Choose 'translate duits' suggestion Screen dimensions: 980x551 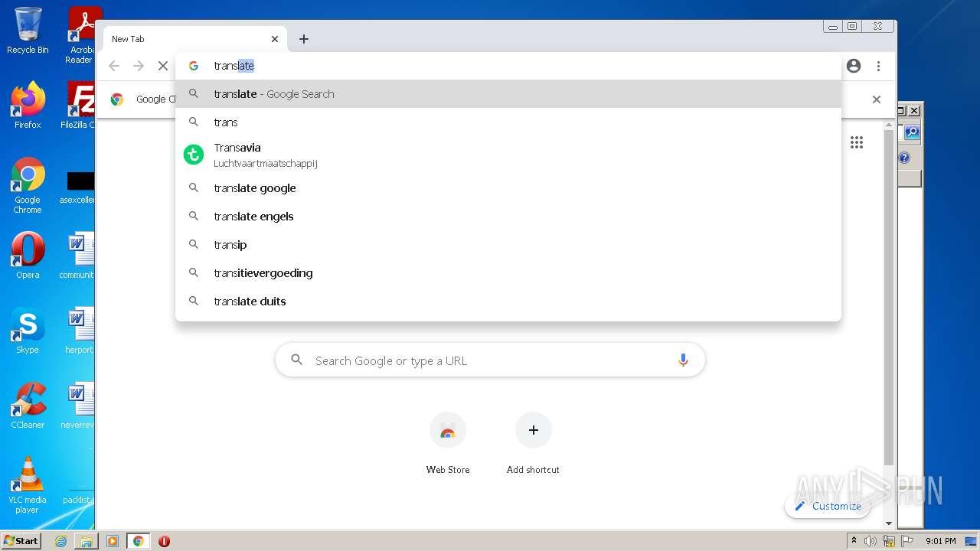tap(508, 302)
